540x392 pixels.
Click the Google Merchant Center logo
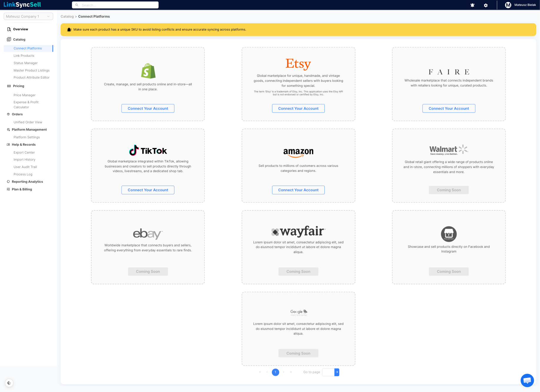[x=299, y=313]
